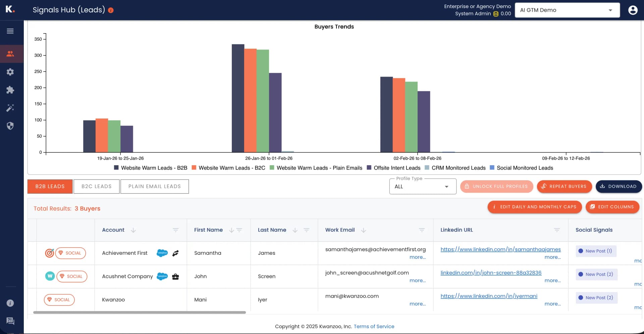Click the Offsite Intent Leads legend color swatch
This screenshot has width=644, height=334.
coord(369,168)
